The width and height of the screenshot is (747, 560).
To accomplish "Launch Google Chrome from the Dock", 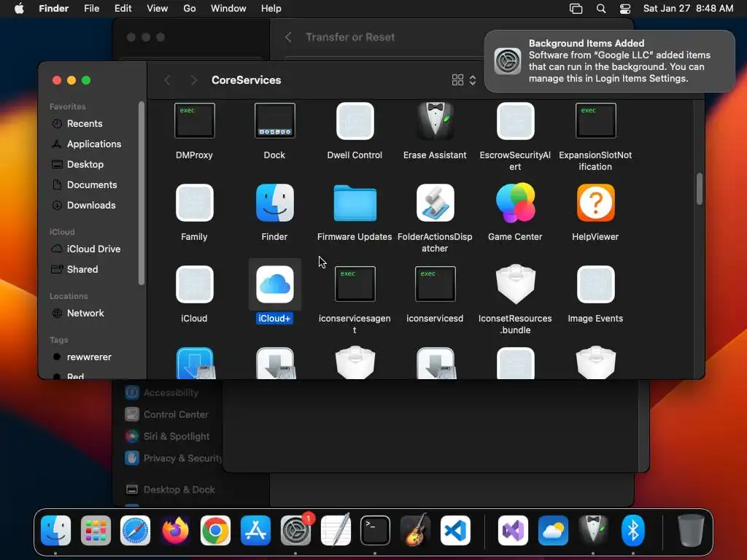I will pos(215,530).
